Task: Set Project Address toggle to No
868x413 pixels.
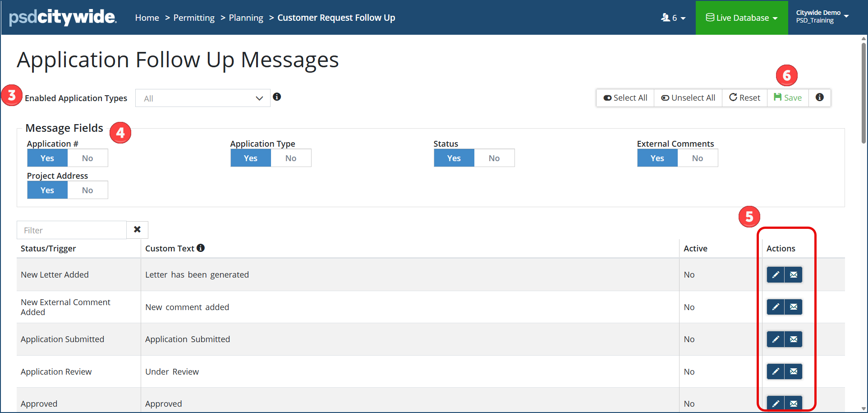Action: tap(87, 190)
